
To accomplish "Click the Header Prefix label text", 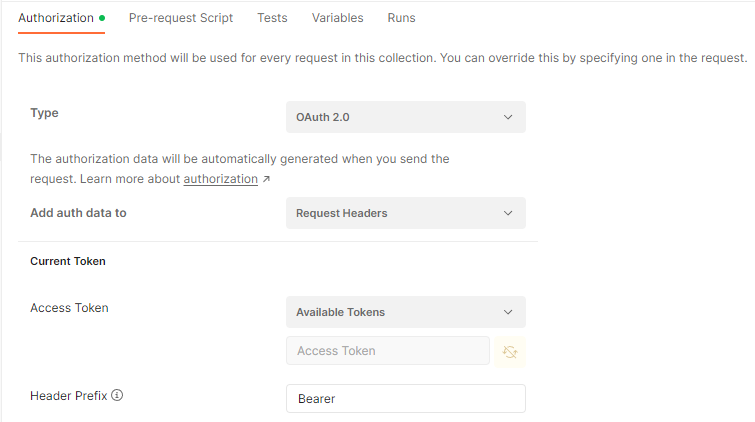I will pos(68,395).
